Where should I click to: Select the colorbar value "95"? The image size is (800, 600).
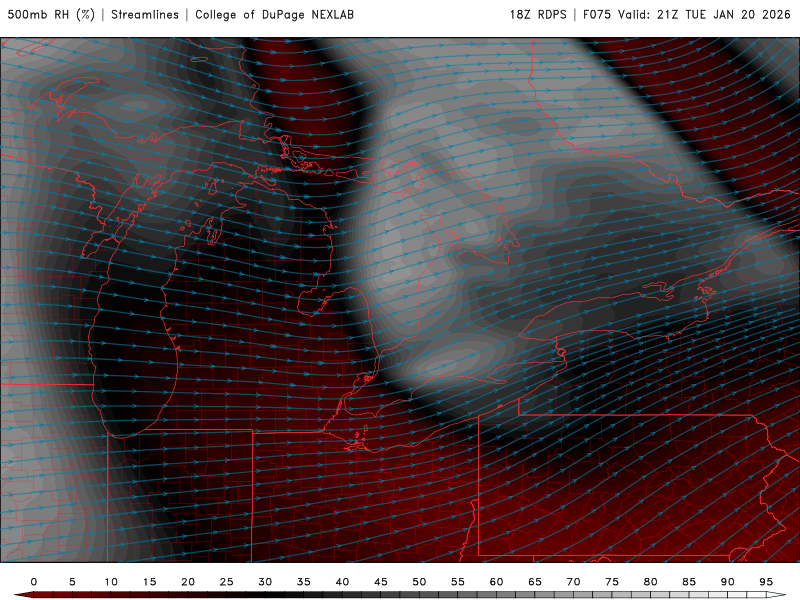point(766,582)
